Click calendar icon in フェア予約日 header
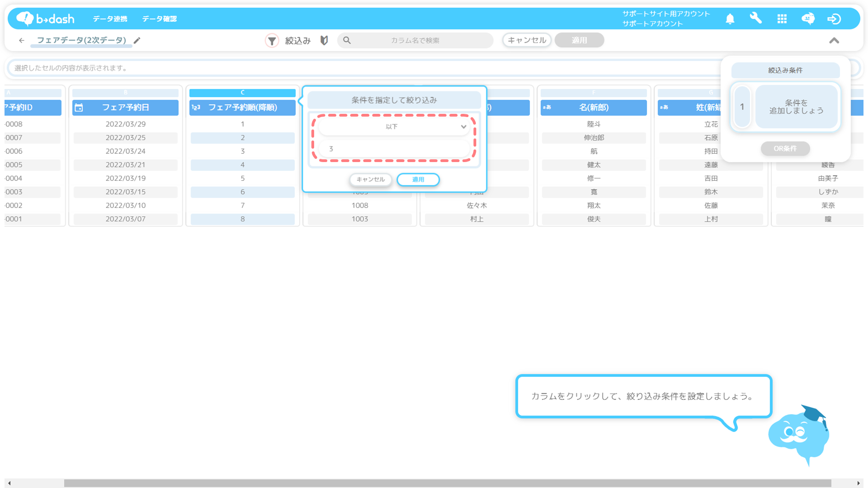Viewport: 868px width, 488px height. (79, 107)
